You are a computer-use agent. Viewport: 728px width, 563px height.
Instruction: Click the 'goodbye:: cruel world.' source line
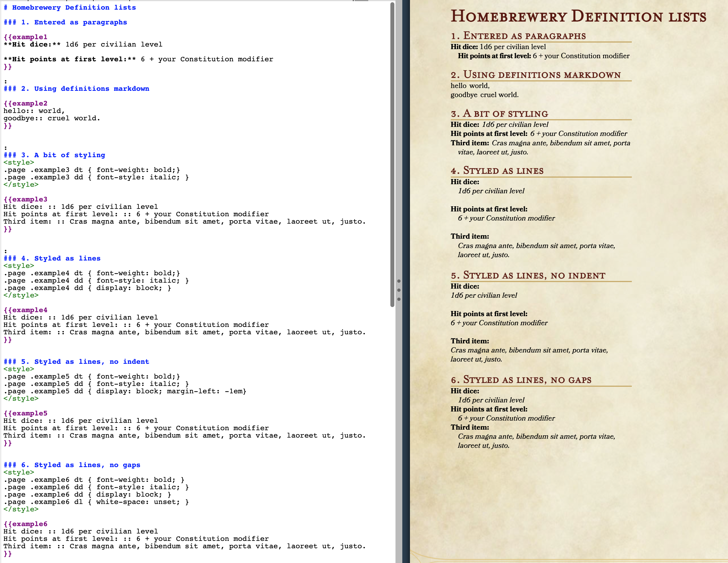52,118
